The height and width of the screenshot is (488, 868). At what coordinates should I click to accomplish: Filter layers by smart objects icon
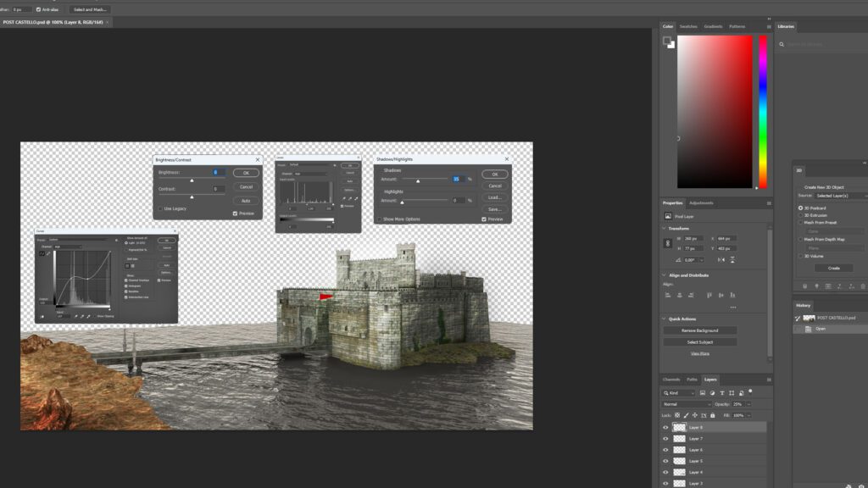click(741, 393)
